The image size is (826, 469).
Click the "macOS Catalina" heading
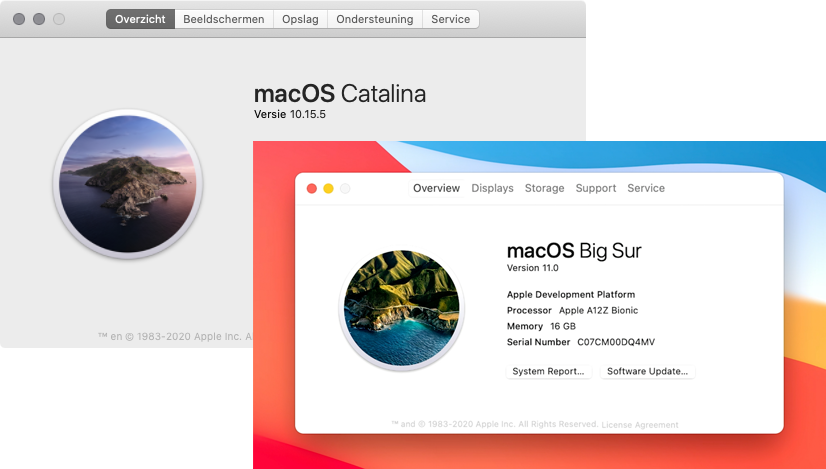coord(340,94)
